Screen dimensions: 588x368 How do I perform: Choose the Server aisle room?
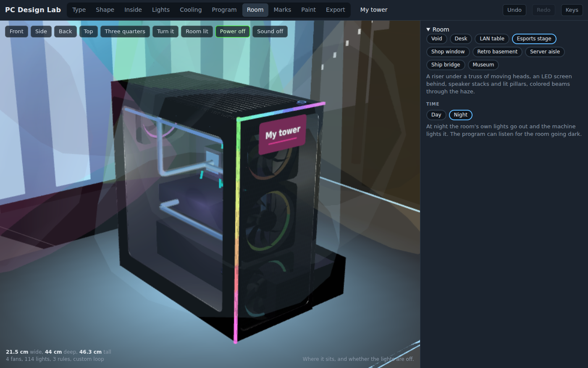[545, 52]
